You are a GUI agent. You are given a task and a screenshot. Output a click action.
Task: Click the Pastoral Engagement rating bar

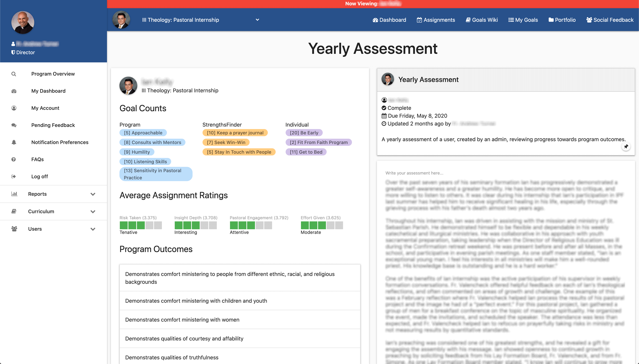click(251, 225)
